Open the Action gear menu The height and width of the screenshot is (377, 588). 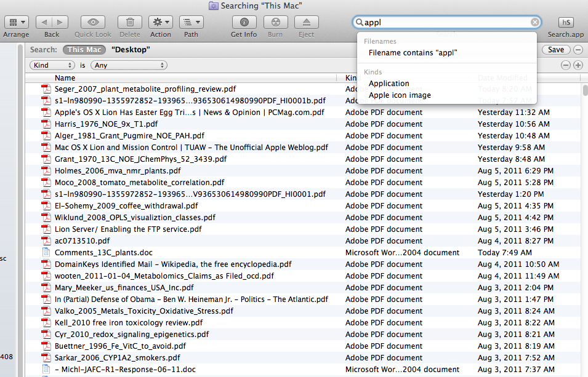tap(161, 23)
